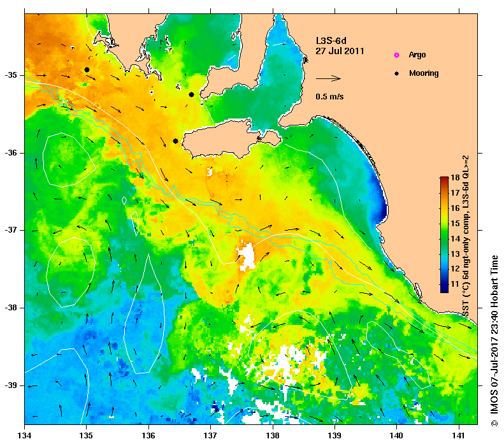Viewport: 504px width, 446px height.
Task: Click the colorbar value '17'
Action: coord(455,193)
